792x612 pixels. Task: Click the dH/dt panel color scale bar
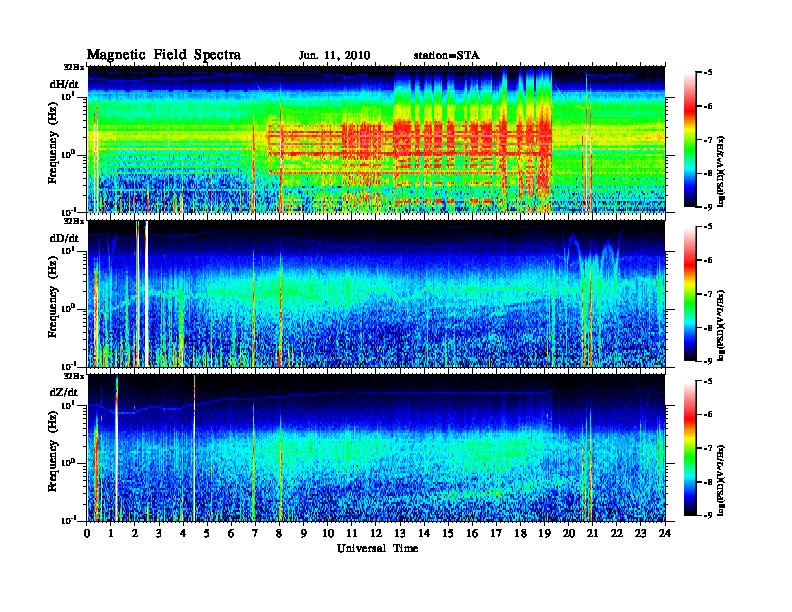(690, 140)
